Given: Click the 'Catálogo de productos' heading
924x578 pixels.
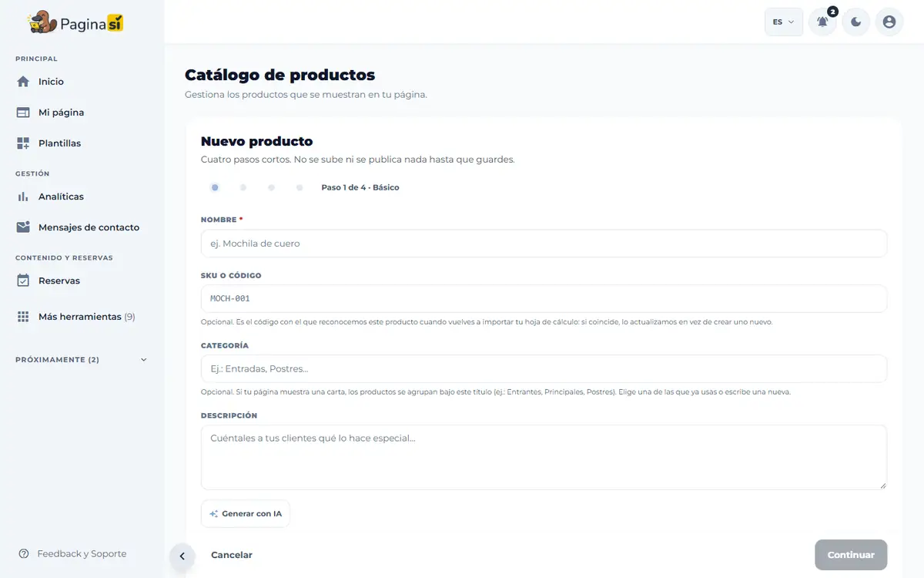Looking at the screenshot, I should [280, 75].
